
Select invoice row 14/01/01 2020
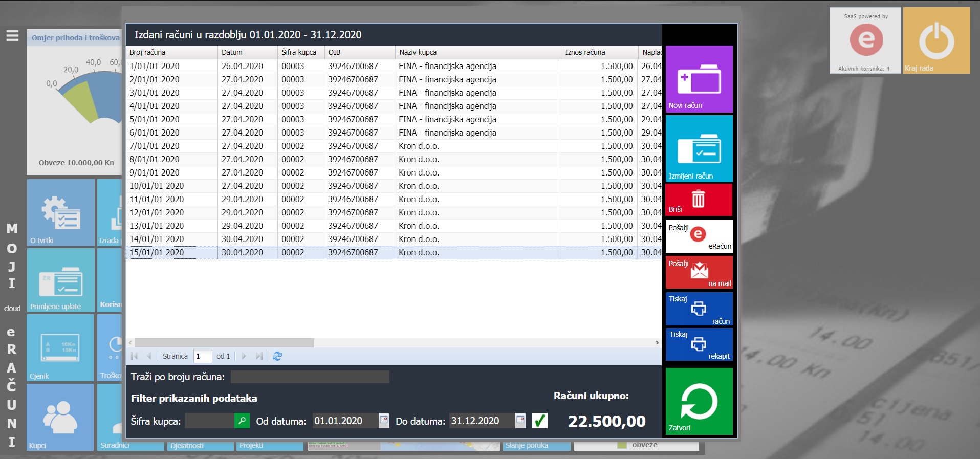(394, 239)
